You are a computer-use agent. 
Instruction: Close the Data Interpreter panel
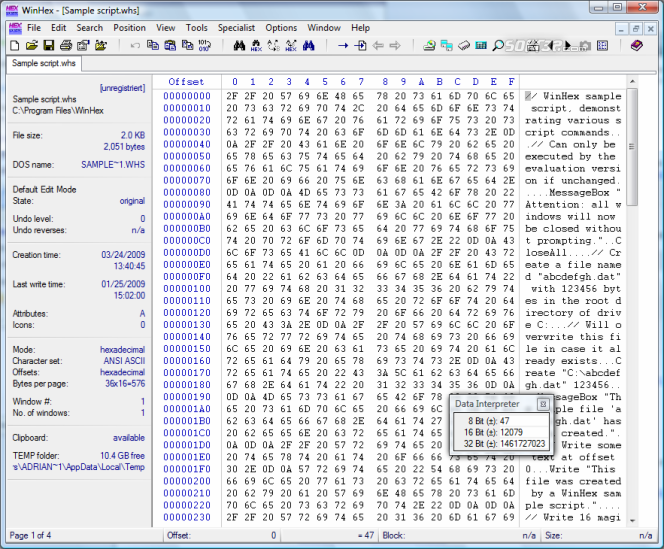click(x=543, y=404)
